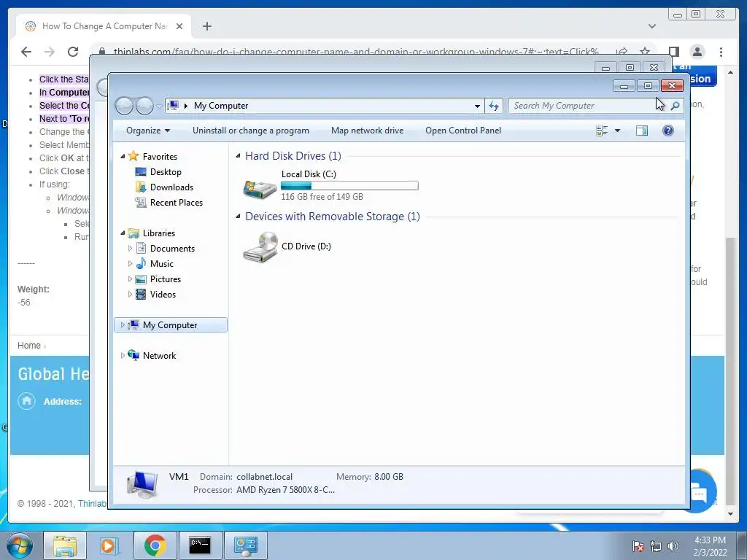Click the search magnifier icon in Explorer
This screenshot has width=747, height=560.
point(675,106)
